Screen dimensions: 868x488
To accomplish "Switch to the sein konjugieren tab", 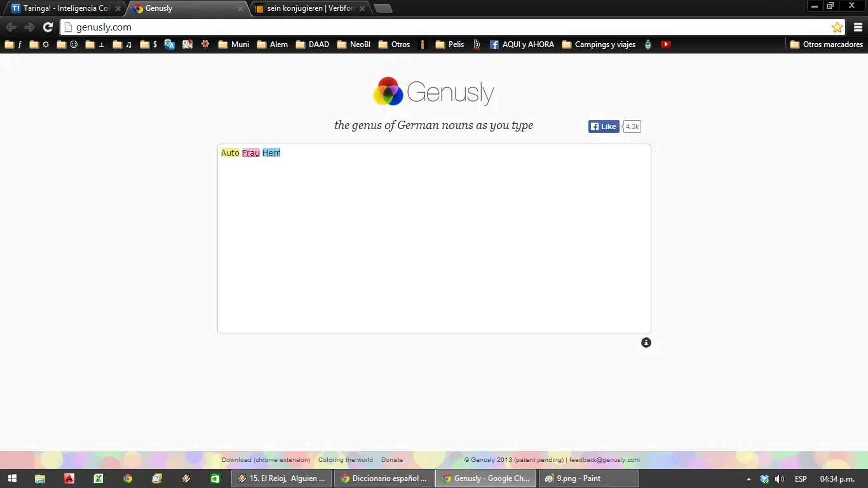I will click(x=311, y=8).
